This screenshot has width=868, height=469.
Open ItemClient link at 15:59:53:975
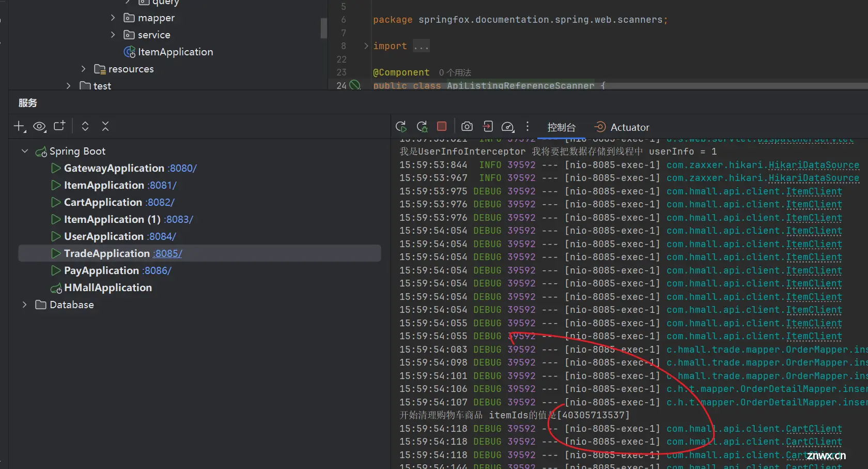point(814,191)
